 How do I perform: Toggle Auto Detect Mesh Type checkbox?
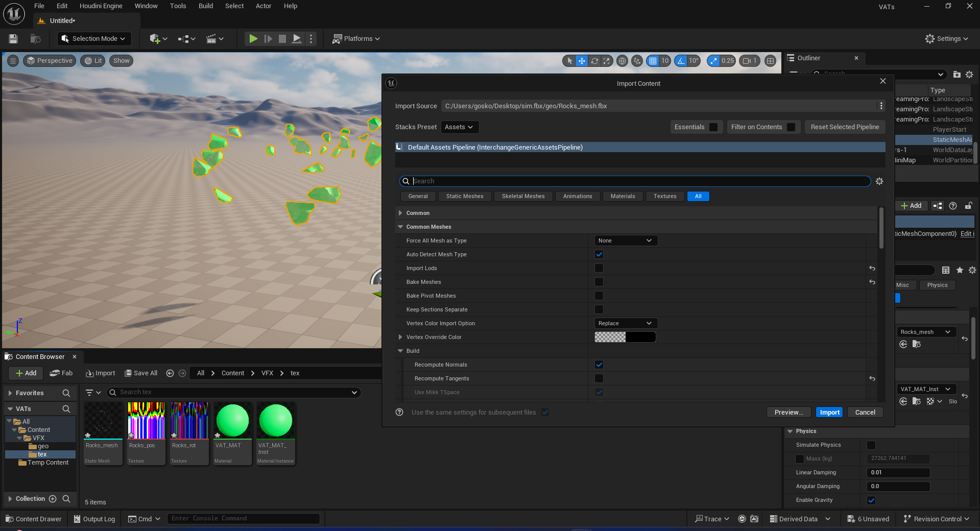(x=599, y=254)
